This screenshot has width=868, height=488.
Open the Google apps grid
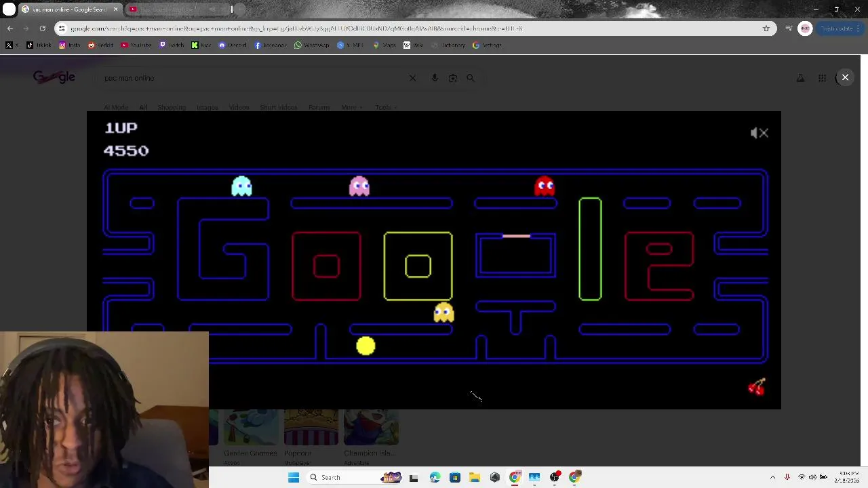[822, 78]
